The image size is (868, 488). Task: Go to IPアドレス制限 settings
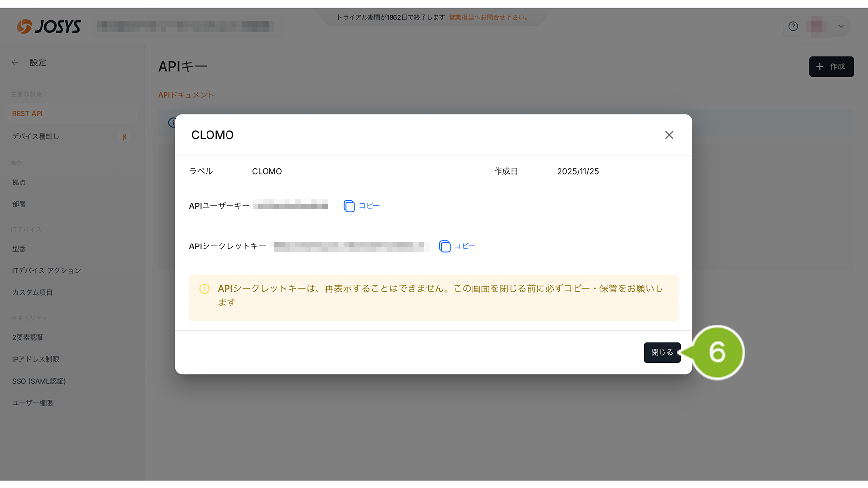click(36, 359)
